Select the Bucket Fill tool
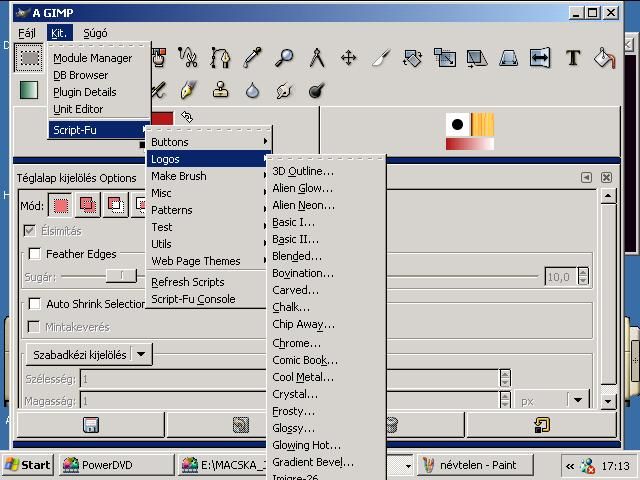Viewport: 640px width, 480px height. (604, 58)
